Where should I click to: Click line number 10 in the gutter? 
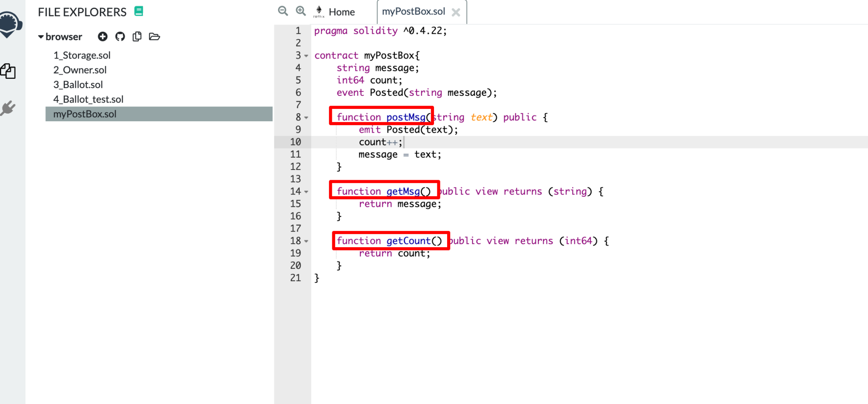[295, 142]
